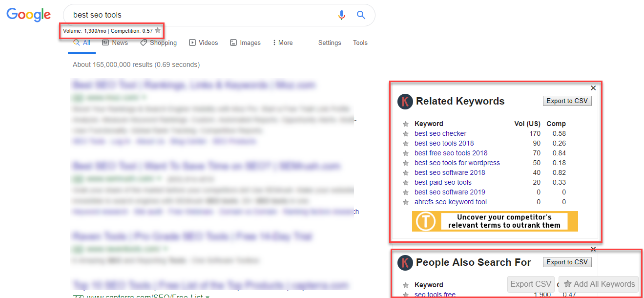
Task: Open 'ahrefs seo keyword tool' link
Action: pos(451,202)
